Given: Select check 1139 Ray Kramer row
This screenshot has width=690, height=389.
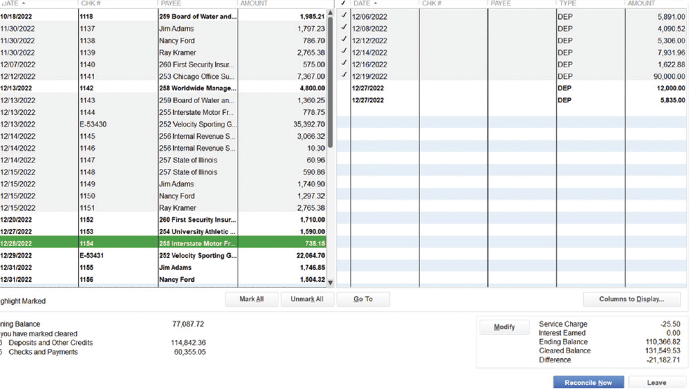Looking at the screenshot, I should 163,52.
